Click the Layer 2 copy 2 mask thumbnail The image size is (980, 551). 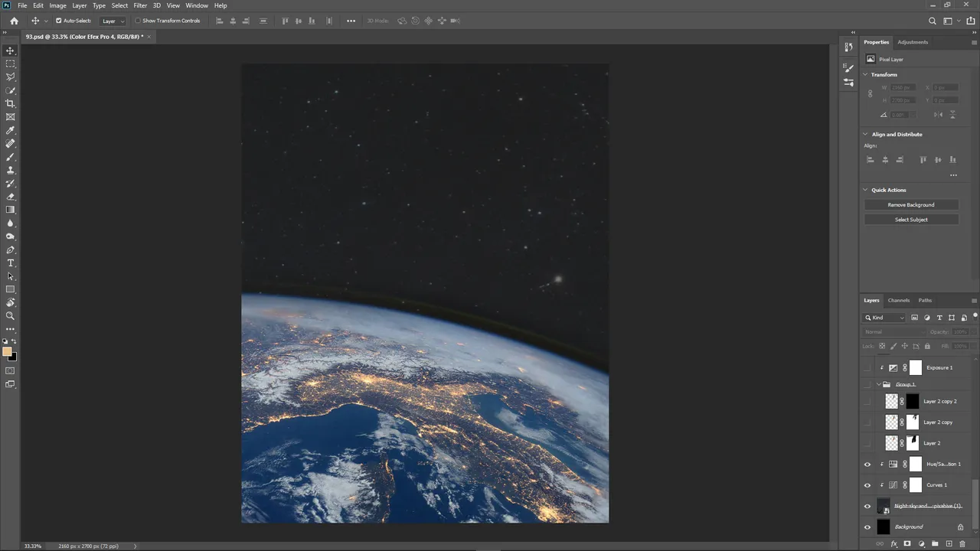913,401
